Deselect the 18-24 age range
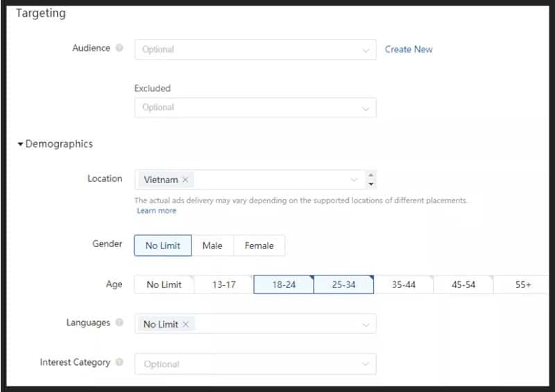Screen dimensions: 555x392 point(284,284)
